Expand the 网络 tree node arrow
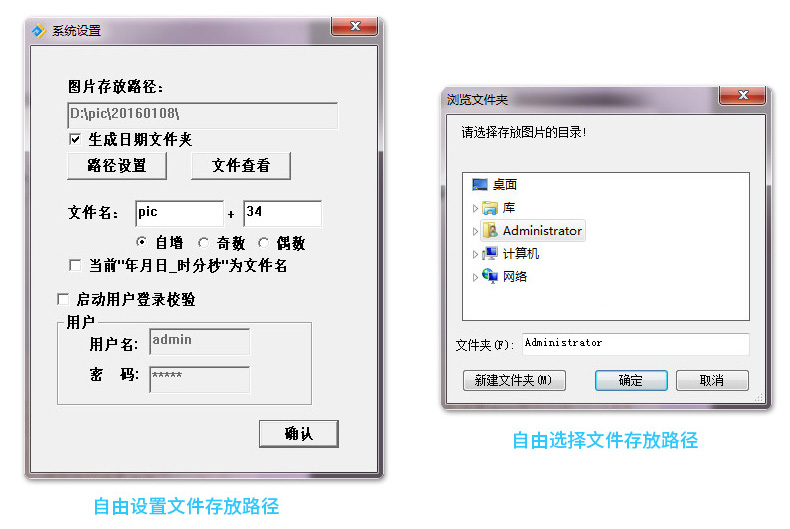The image size is (790, 529). 475,277
